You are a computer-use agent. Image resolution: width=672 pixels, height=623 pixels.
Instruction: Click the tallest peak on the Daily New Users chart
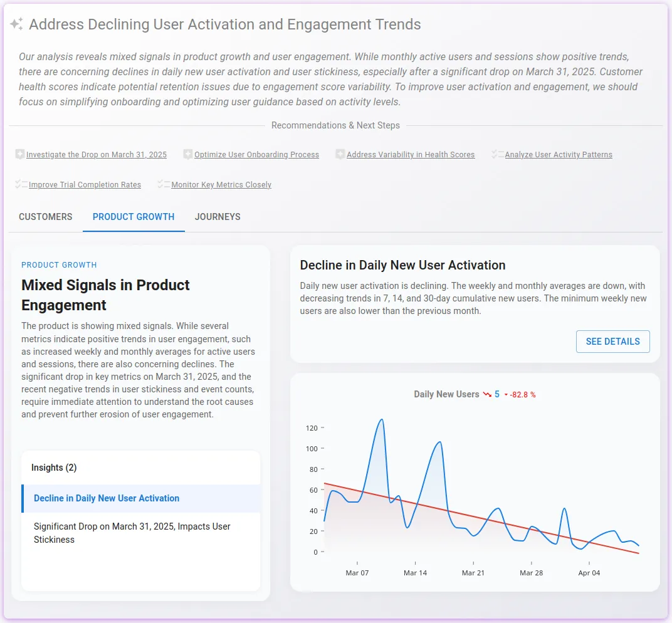381,420
